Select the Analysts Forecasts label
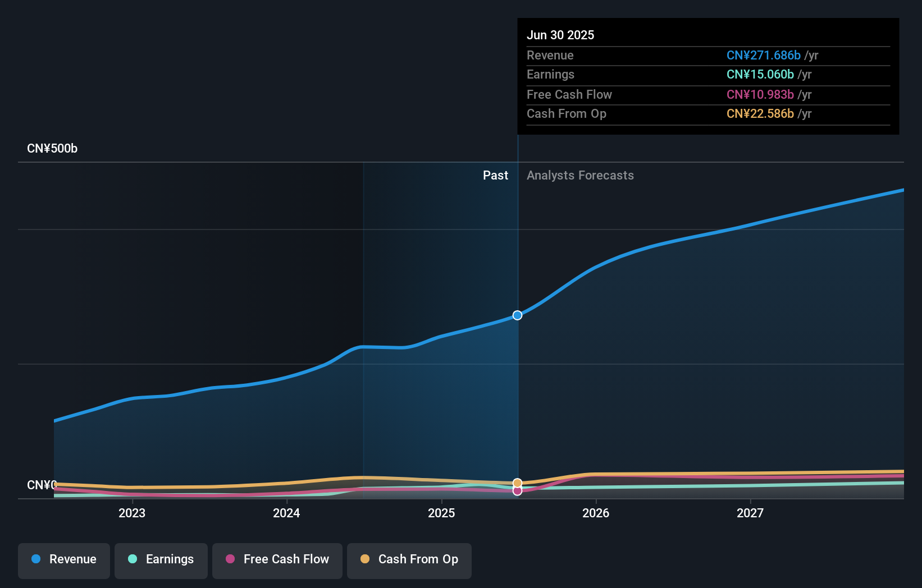The image size is (922, 588). click(x=580, y=175)
